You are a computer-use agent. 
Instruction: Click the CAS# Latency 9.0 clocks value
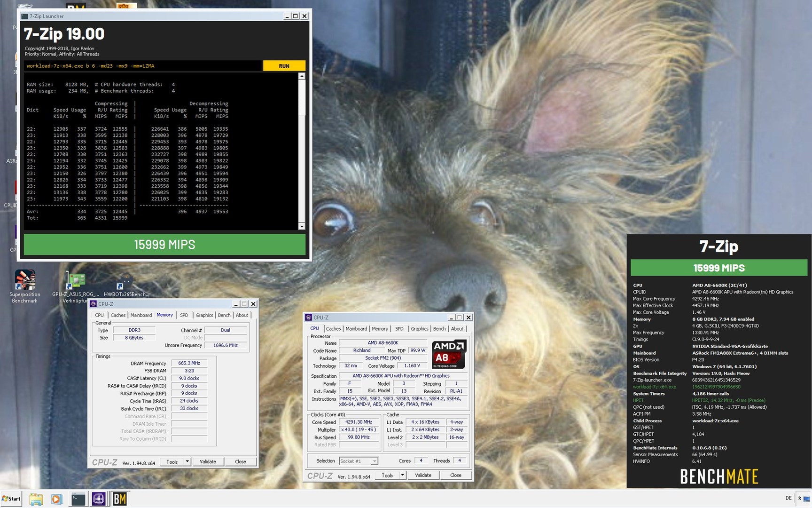[x=189, y=378]
